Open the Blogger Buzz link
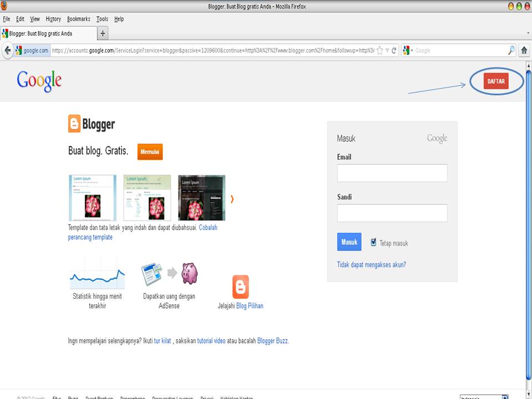 click(x=273, y=341)
